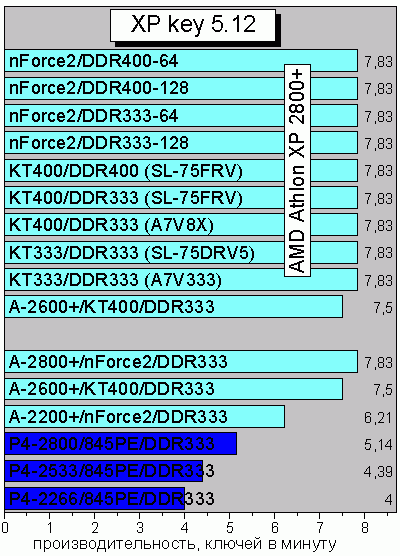Click the A-2200+/nForce2/DDR333 bar
Image resolution: width=400 pixels, height=556 pixels.
(145, 417)
